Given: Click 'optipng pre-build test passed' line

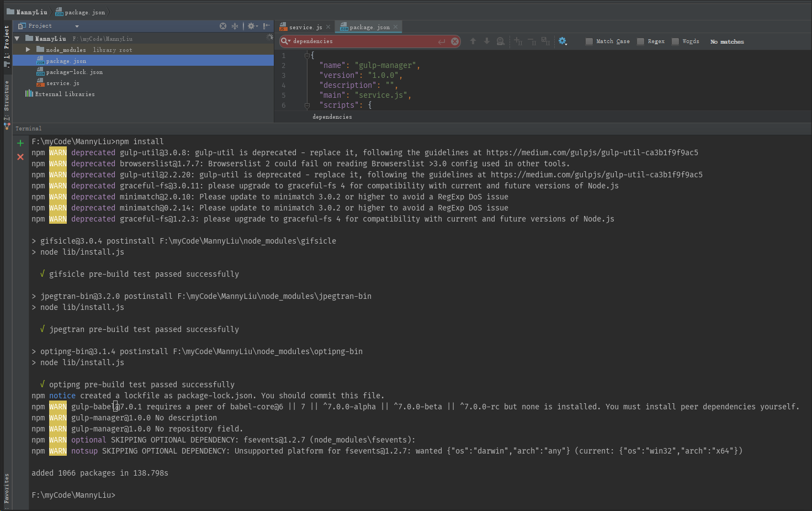Looking at the screenshot, I should tap(137, 384).
